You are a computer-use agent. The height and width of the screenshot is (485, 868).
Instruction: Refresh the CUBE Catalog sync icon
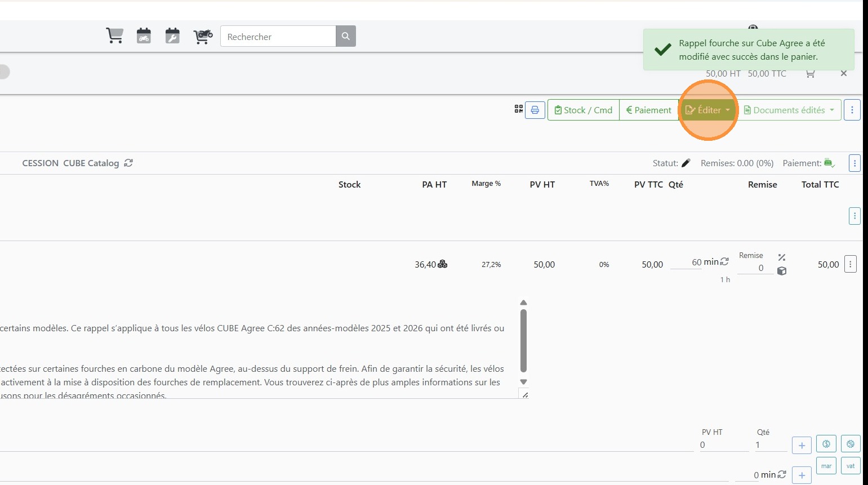(128, 163)
